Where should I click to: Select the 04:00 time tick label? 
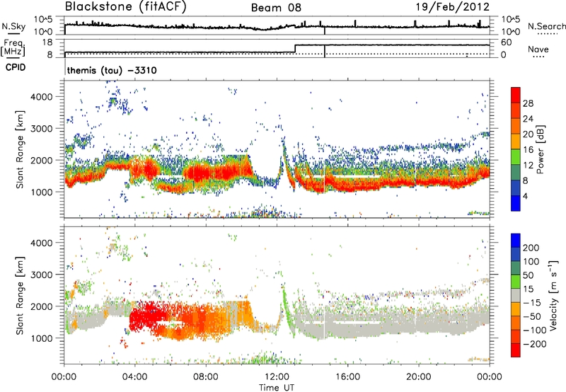(134, 377)
